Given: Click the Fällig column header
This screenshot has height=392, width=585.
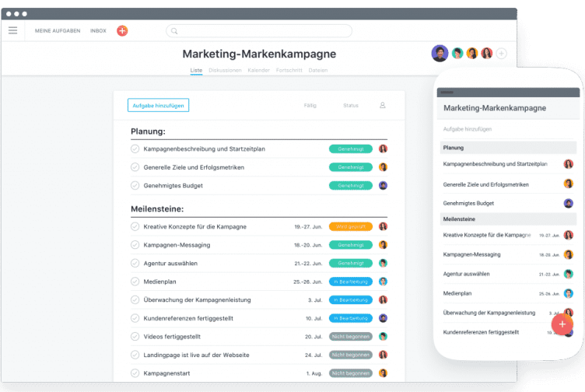Looking at the screenshot, I should tap(310, 106).
